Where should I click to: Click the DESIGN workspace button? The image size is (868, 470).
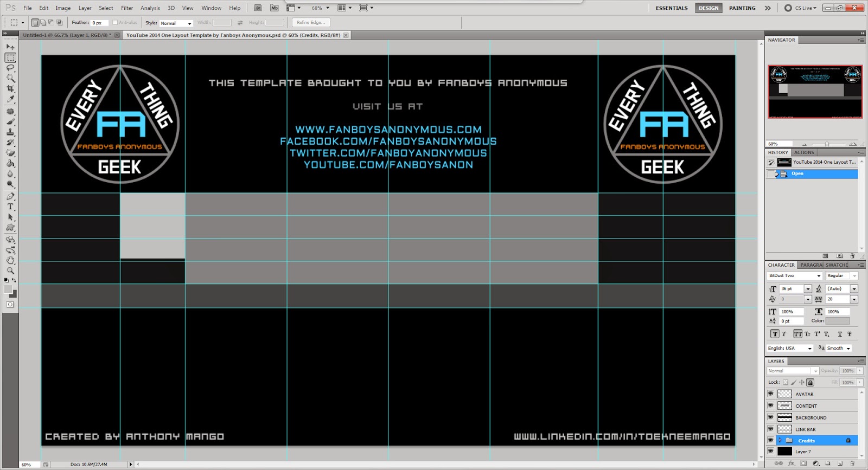(x=709, y=8)
